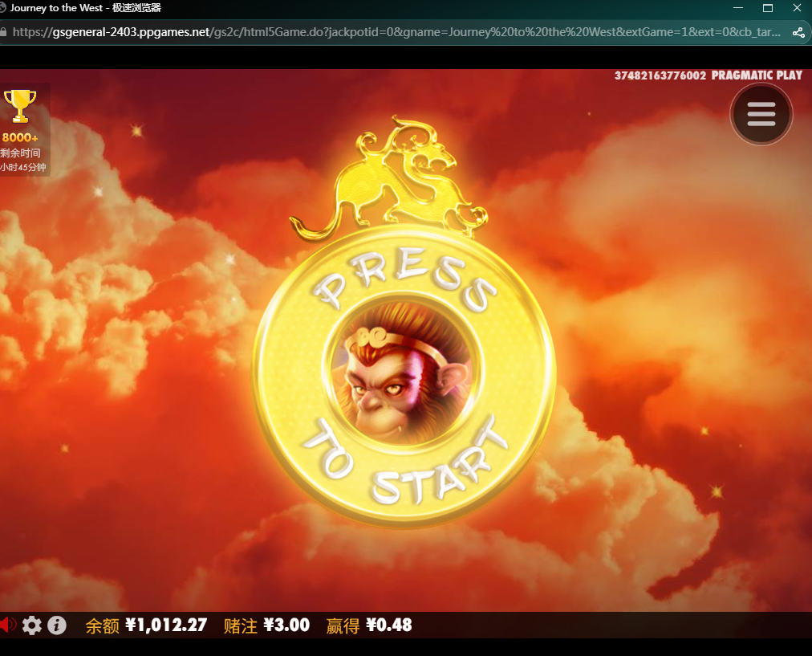The width and height of the screenshot is (812, 656).
Task: Click the 小时45分钟 countdown text
Action: (x=22, y=167)
